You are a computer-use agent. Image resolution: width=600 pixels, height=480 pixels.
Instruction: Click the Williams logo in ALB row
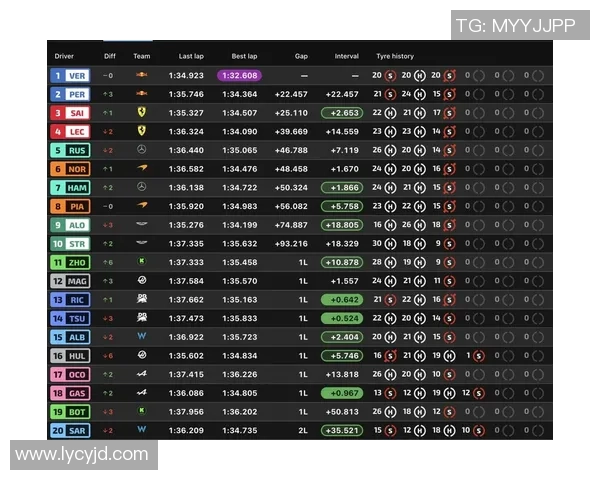[x=142, y=336]
